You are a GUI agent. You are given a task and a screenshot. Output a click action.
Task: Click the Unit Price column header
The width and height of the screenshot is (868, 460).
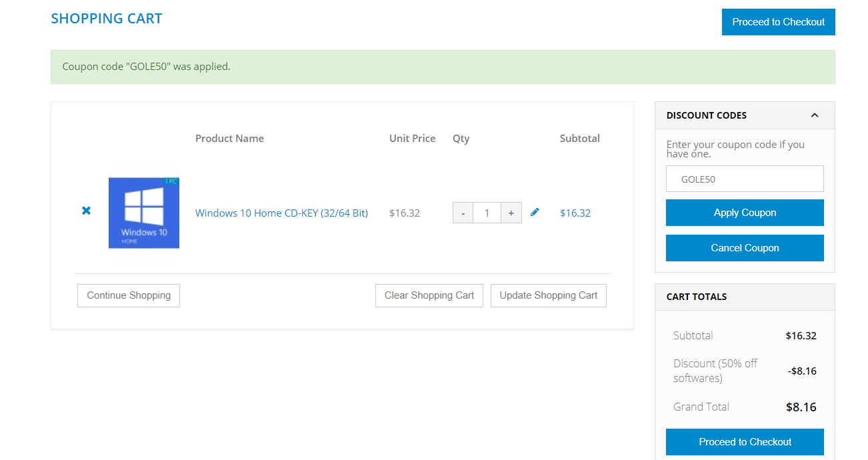(413, 139)
